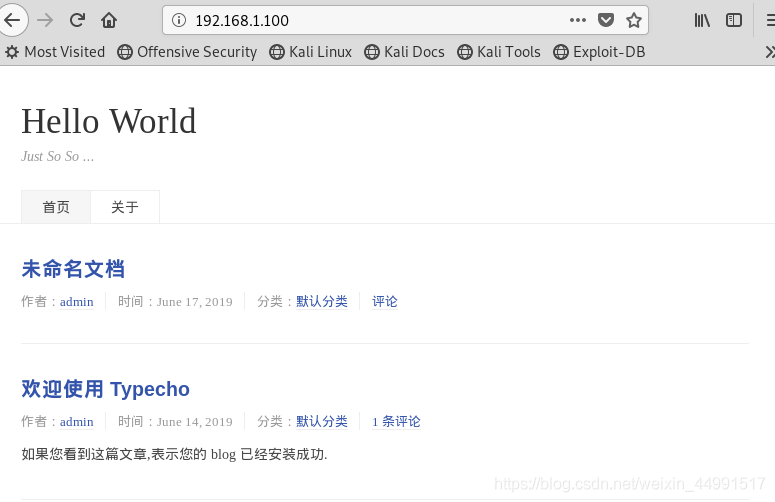Select the 关于 navigation tab
The width and height of the screenshot is (775, 502).
click(125, 207)
